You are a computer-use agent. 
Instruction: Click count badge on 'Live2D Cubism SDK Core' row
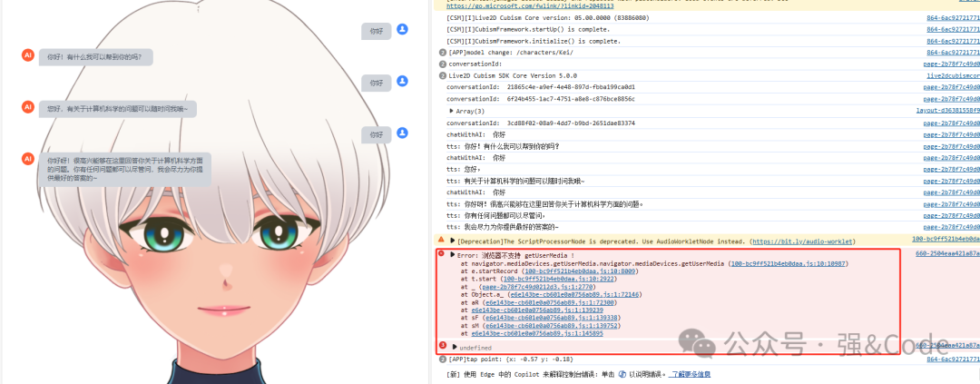(443, 75)
